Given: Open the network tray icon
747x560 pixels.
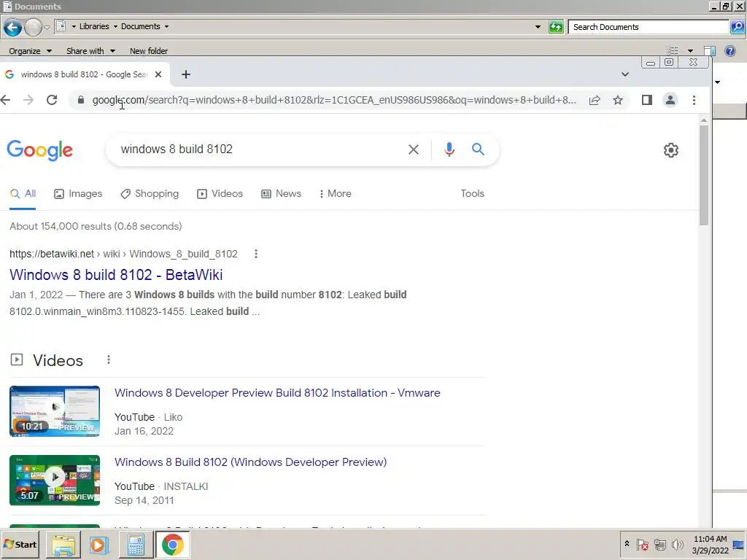Looking at the screenshot, I should (x=659, y=544).
